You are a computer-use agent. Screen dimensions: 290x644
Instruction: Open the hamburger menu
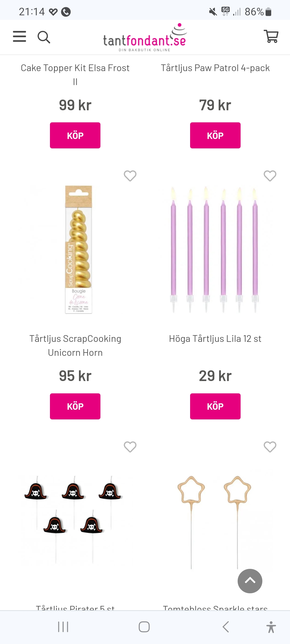[x=20, y=36]
